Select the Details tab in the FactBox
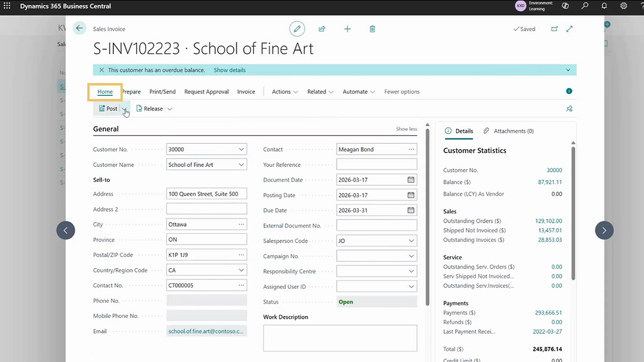Image resolution: width=644 pixels, height=362 pixels. pos(459,131)
